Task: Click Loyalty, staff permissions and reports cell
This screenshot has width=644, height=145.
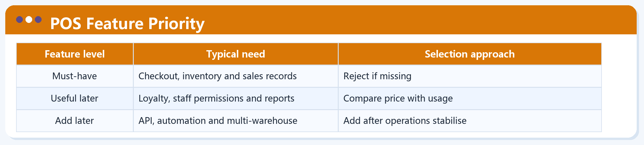Action: point(236,98)
